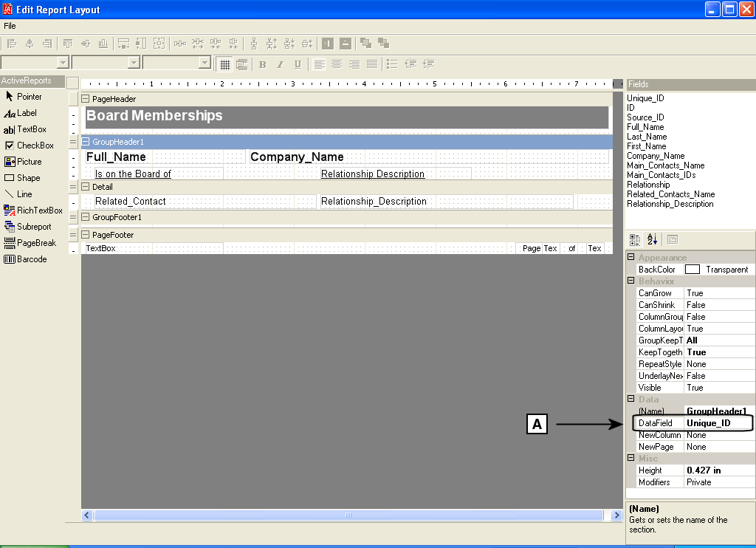Open the first font combo box dropdown
Viewport: 756px width, 548px height.
click(x=63, y=64)
